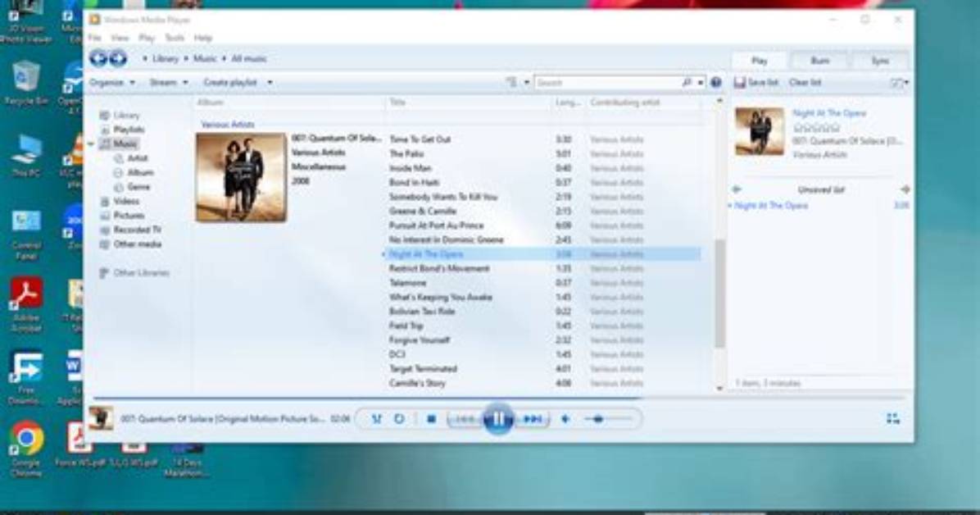
Task: Click on the playback seek bar
Action: [x=498, y=398]
